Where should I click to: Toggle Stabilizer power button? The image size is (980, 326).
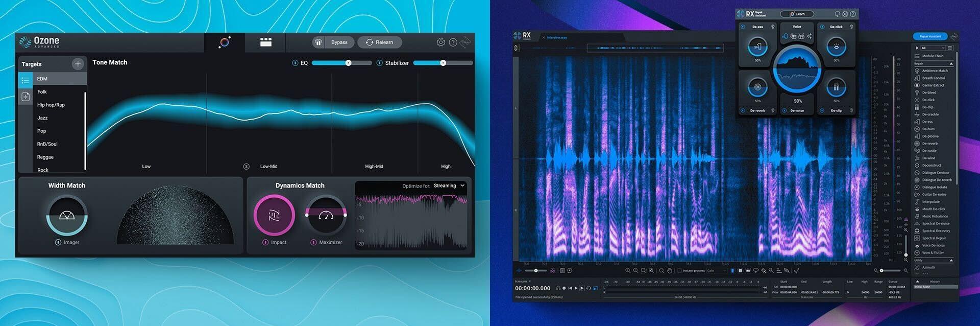point(379,63)
